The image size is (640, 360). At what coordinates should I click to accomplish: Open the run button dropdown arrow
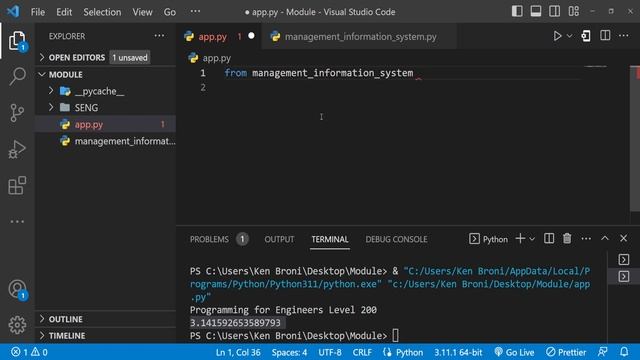pos(569,36)
